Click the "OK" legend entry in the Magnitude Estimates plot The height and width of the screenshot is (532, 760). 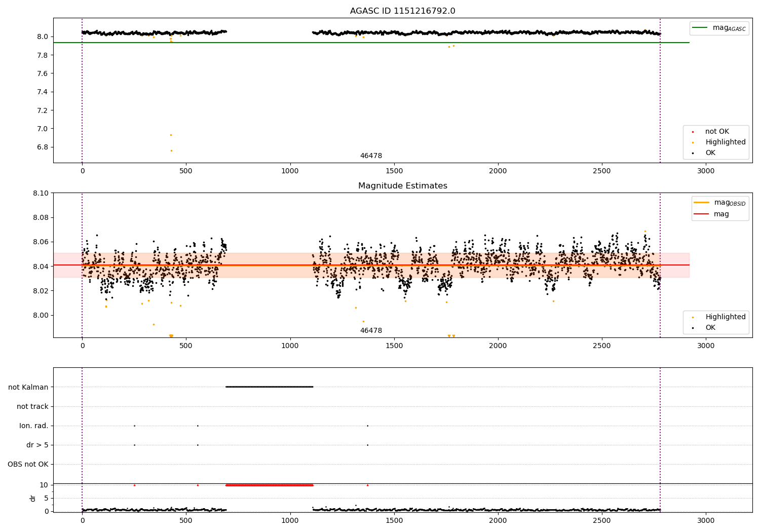(710, 328)
